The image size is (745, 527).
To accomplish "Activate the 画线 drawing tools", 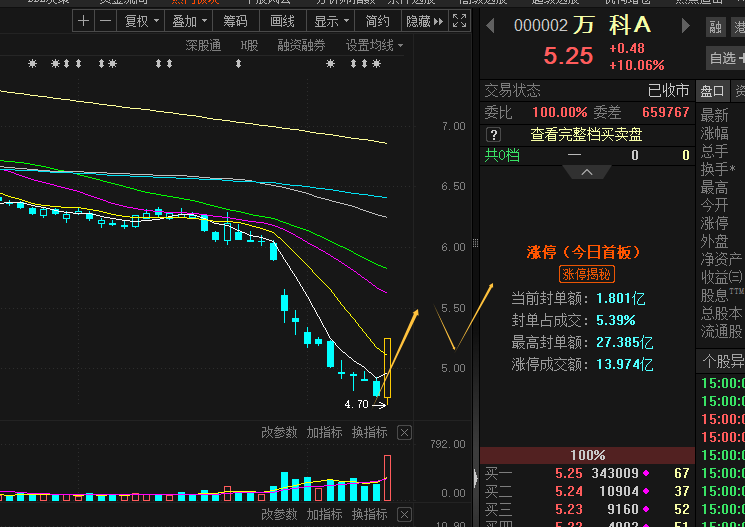I will (x=283, y=21).
